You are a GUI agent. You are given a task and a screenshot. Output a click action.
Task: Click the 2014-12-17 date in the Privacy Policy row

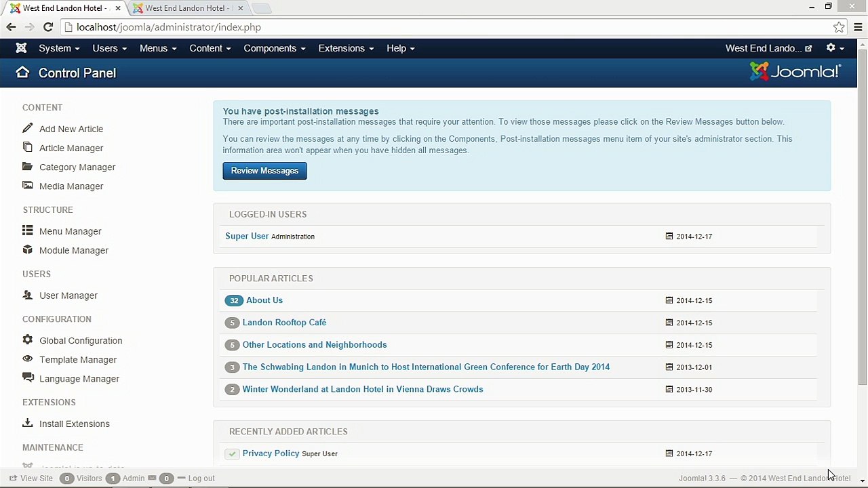(694, 454)
